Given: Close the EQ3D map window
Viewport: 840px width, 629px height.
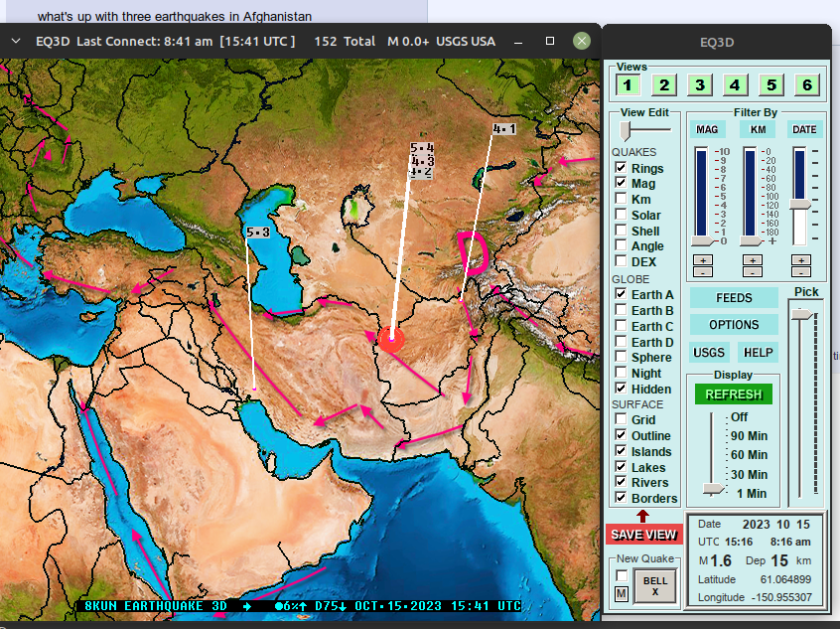Looking at the screenshot, I should [x=582, y=41].
